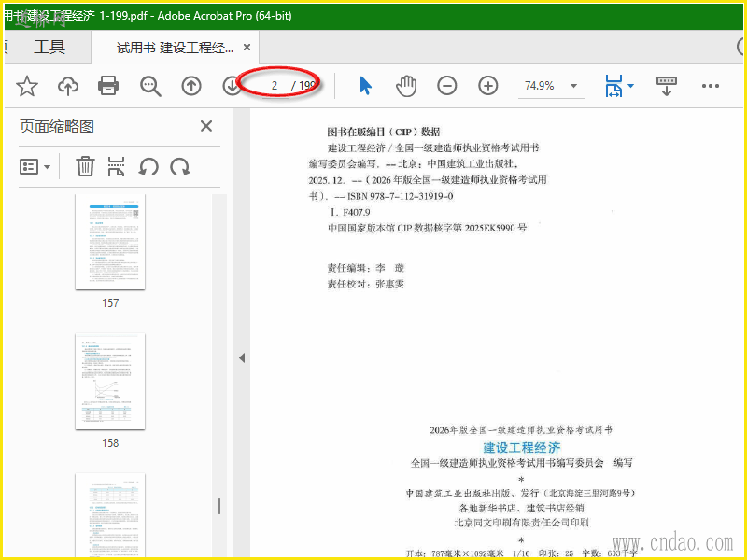
Task: Zoom in with the plus button
Action: click(x=487, y=86)
